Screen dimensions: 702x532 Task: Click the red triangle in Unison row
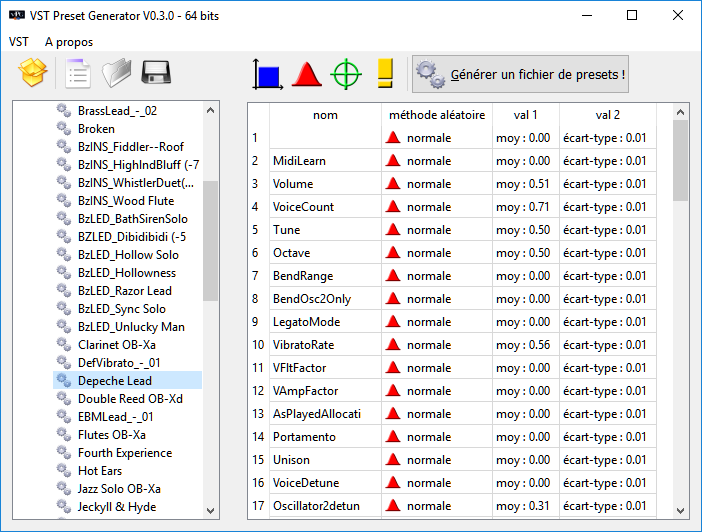(393, 459)
